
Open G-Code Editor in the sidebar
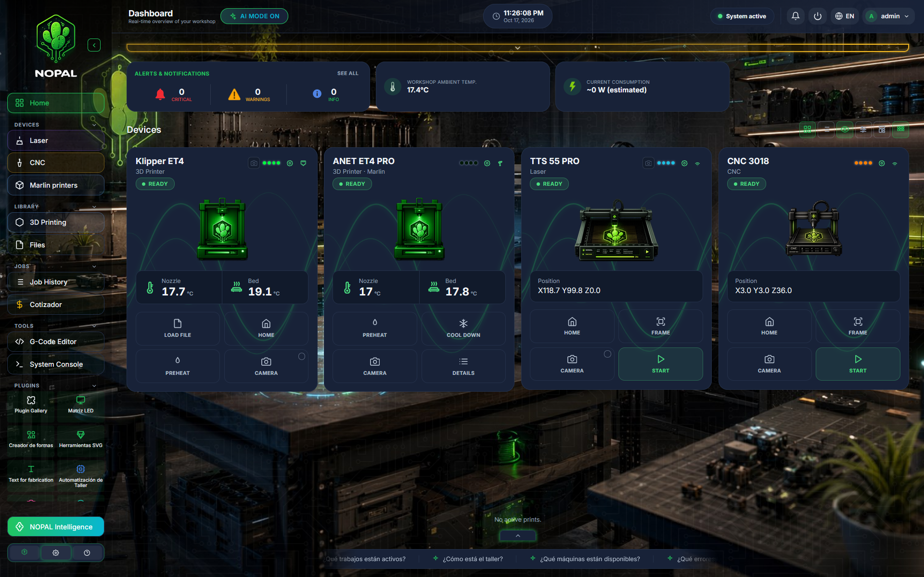pyautogui.click(x=56, y=342)
